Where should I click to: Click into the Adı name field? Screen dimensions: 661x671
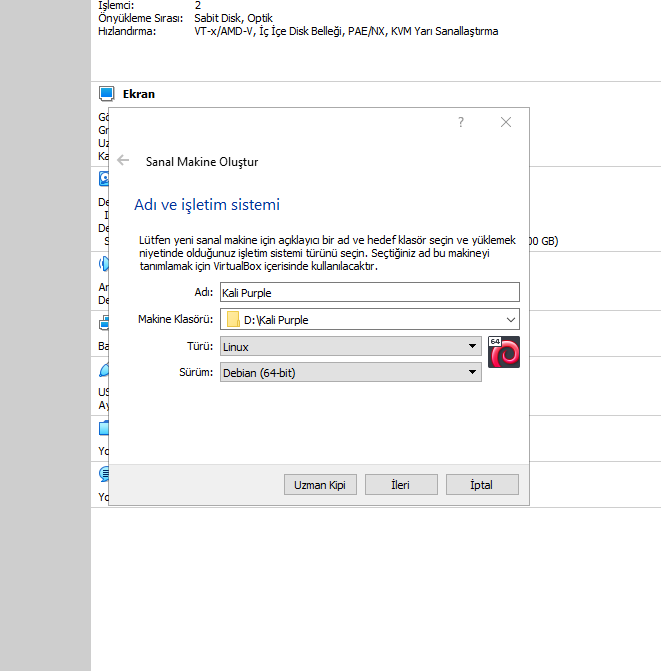coord(370,292)
